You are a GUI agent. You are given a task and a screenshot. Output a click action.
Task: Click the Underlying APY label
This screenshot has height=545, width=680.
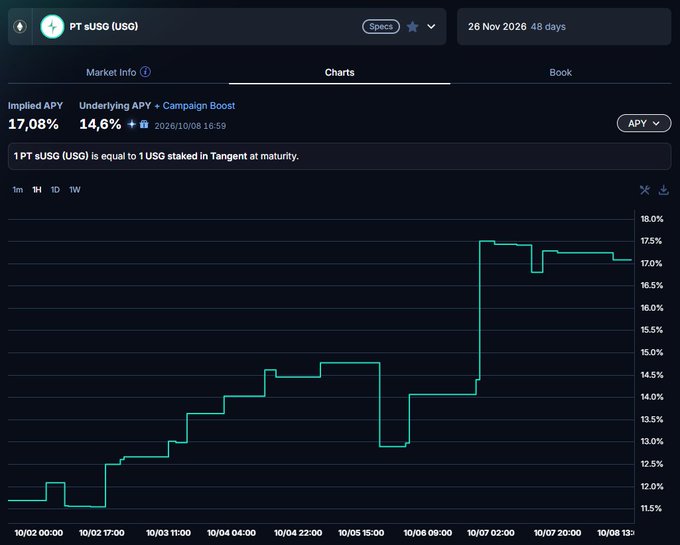(x=115, y=106)
